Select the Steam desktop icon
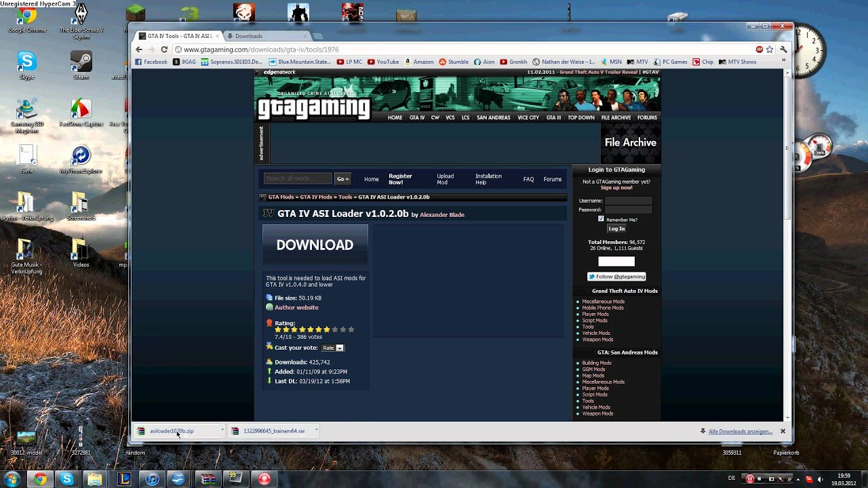868x488 pixels. [x=81, y=66]
